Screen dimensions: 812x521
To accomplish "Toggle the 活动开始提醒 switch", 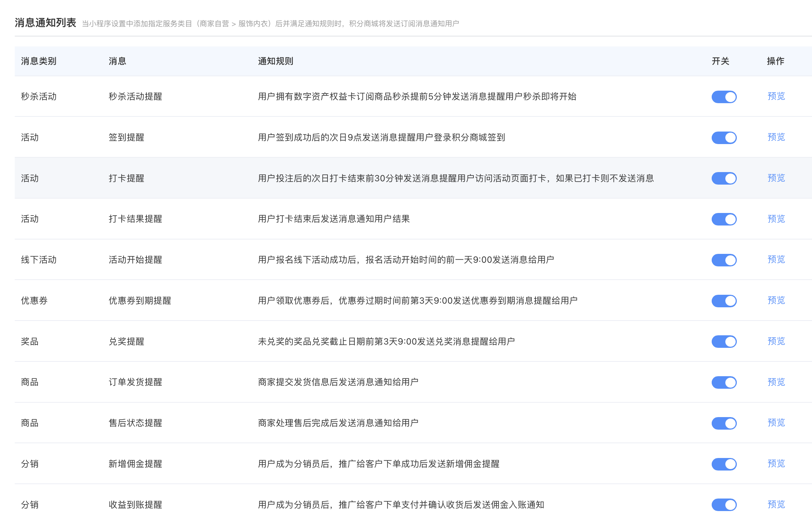I will click(724, 260).
